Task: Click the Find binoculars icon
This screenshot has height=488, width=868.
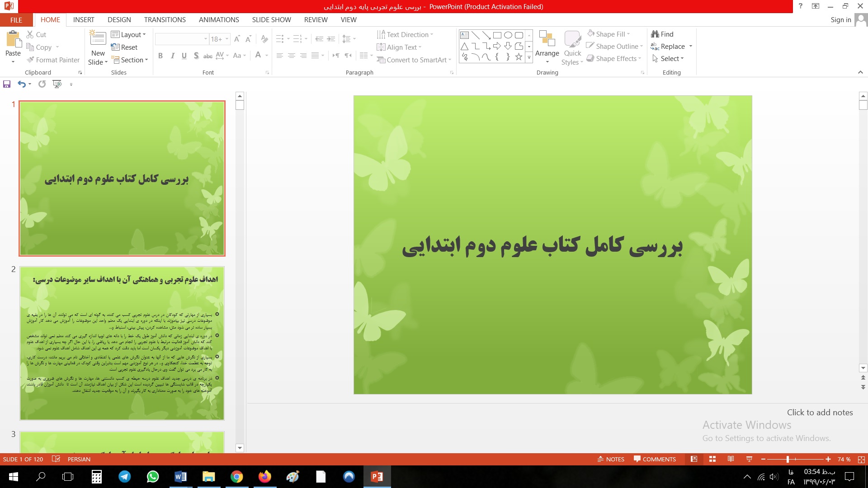Action: 655,34
